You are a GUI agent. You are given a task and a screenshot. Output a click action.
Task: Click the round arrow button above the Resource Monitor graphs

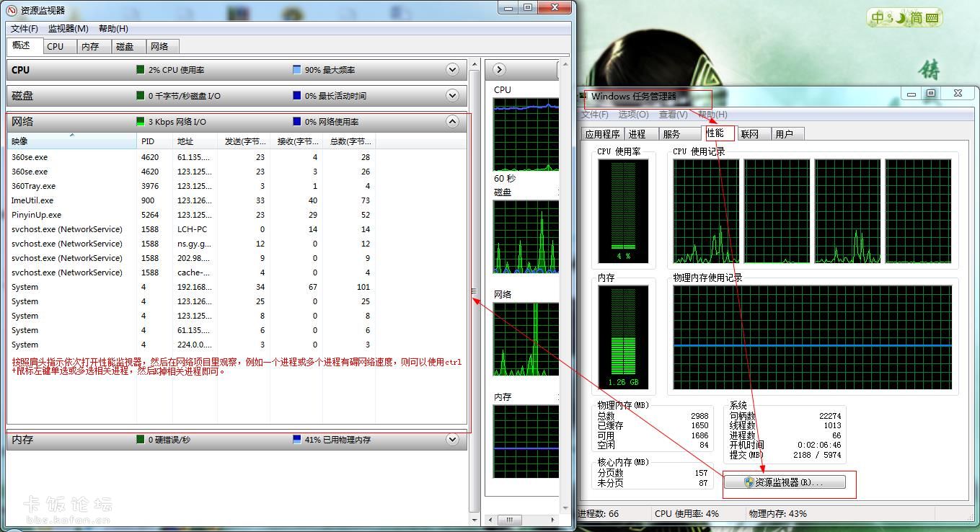499,70
